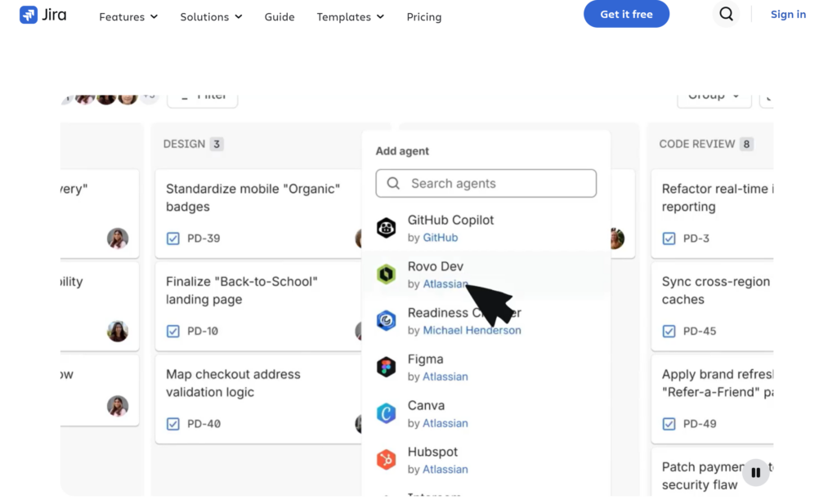
Task: Expand the Templates dropdown menu
Action: point(350,17)
